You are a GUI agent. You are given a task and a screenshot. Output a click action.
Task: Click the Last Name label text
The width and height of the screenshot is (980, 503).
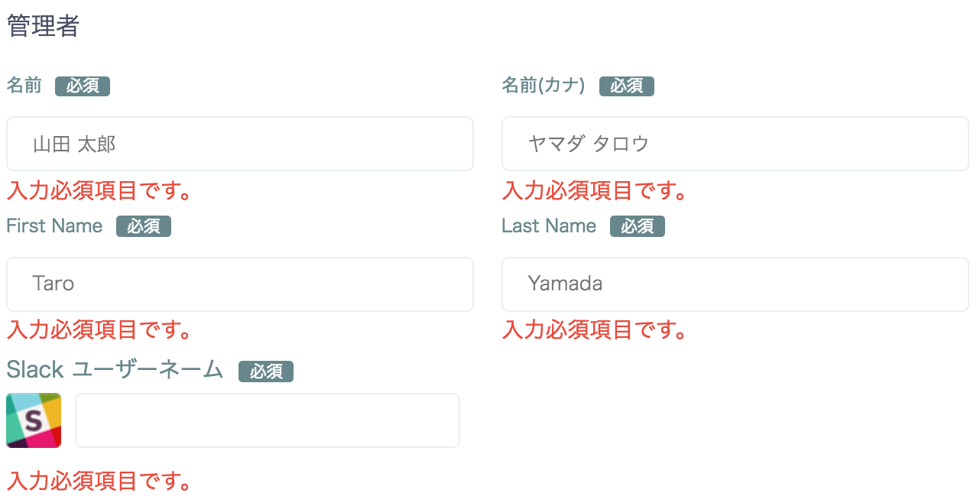[549, 226]
